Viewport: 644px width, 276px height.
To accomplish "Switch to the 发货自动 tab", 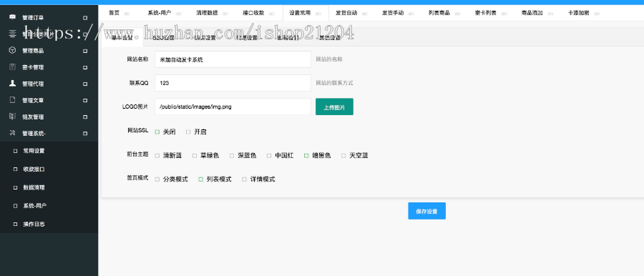I will click(346, 13).
